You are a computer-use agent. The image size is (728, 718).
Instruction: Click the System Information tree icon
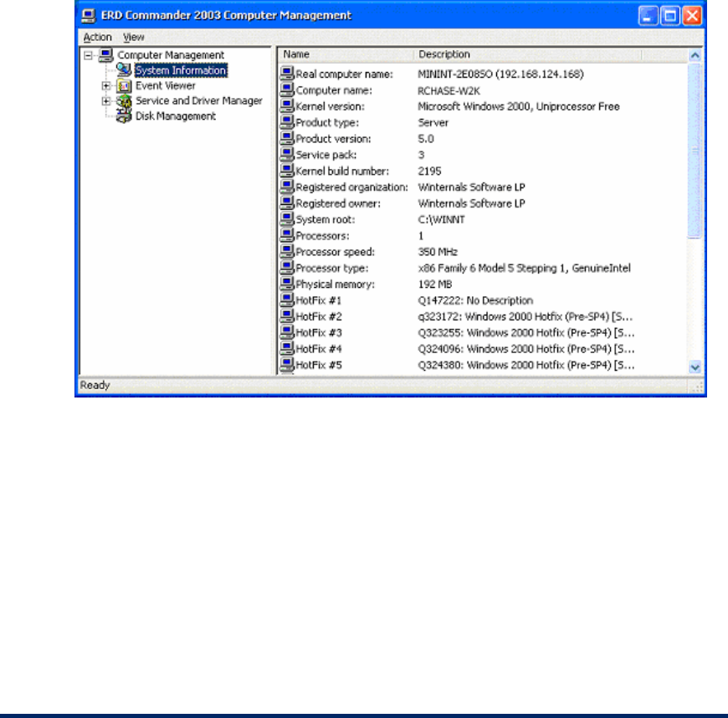[124, 69]
